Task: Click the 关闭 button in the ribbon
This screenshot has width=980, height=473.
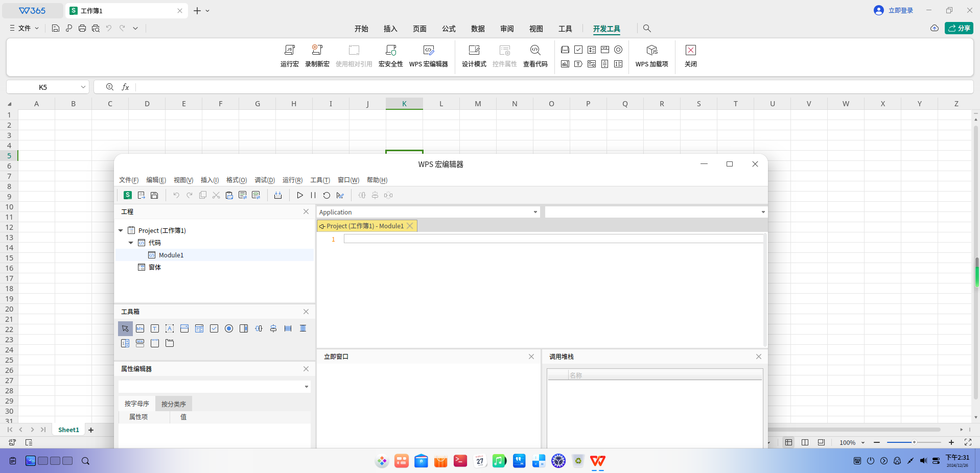Action: pyautogui.click(x=691, y=56)
